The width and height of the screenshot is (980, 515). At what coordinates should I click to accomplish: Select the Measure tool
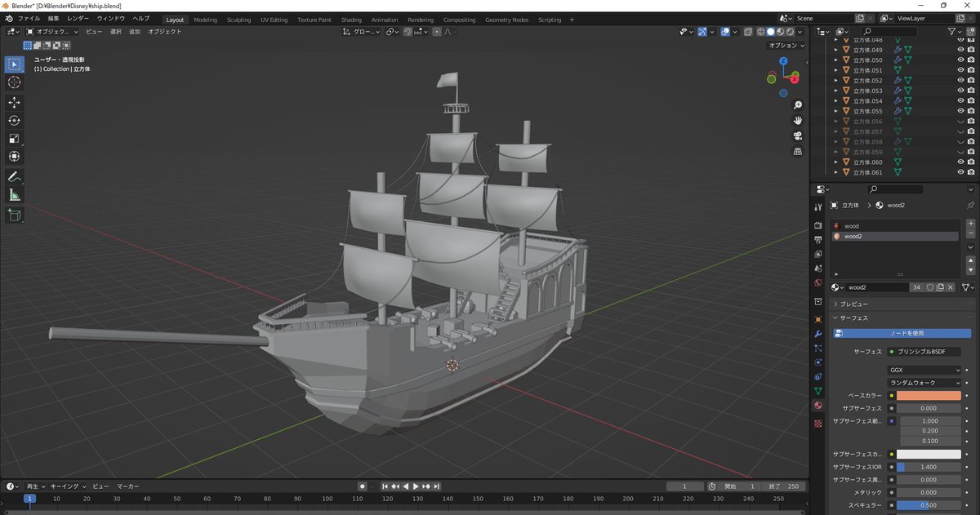point(14,194)
